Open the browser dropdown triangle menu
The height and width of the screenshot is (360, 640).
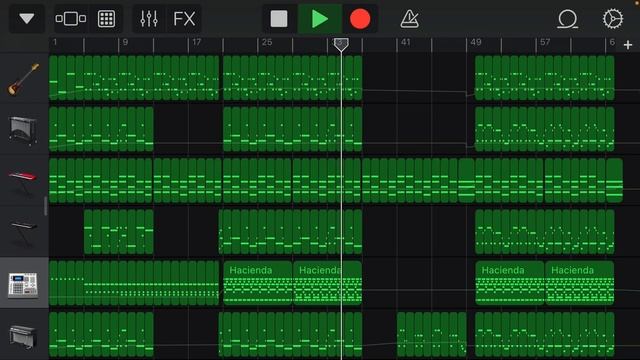[27, 19]
